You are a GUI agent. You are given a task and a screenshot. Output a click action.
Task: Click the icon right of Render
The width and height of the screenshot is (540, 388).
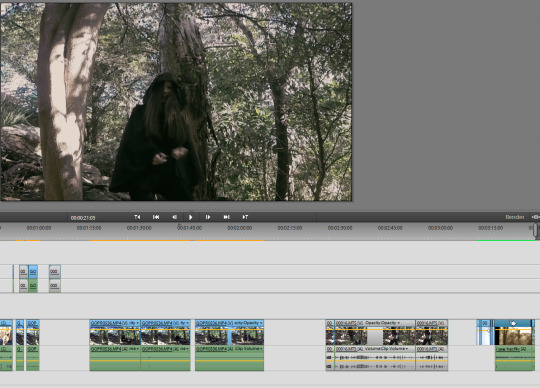[535, 217]
